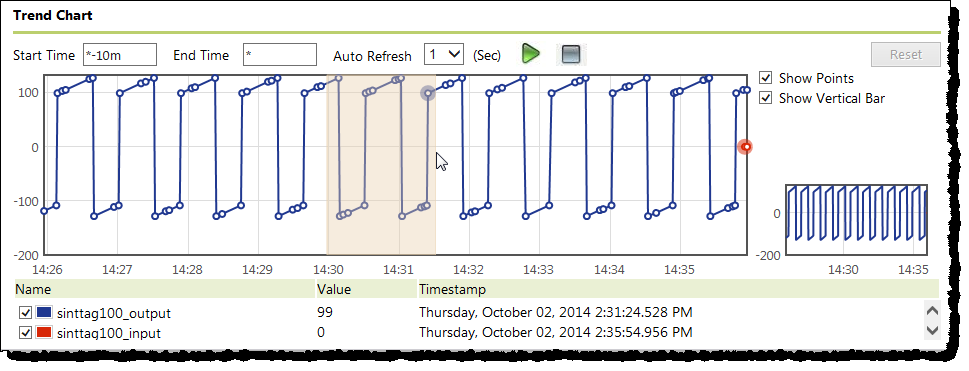Click the red input data point marker
This screenshot has width=969, height=371.
[x=746, y=147]
